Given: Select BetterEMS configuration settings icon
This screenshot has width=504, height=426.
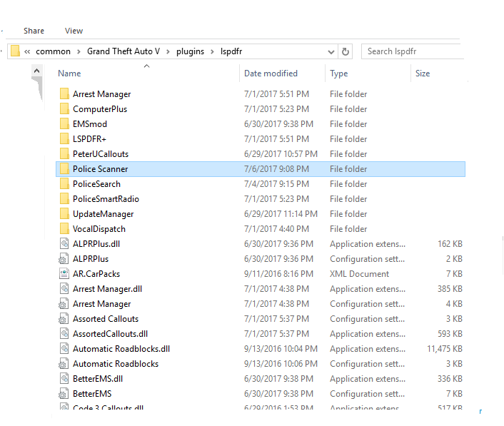Looking at the screenshot, I should tap(64, 394).
